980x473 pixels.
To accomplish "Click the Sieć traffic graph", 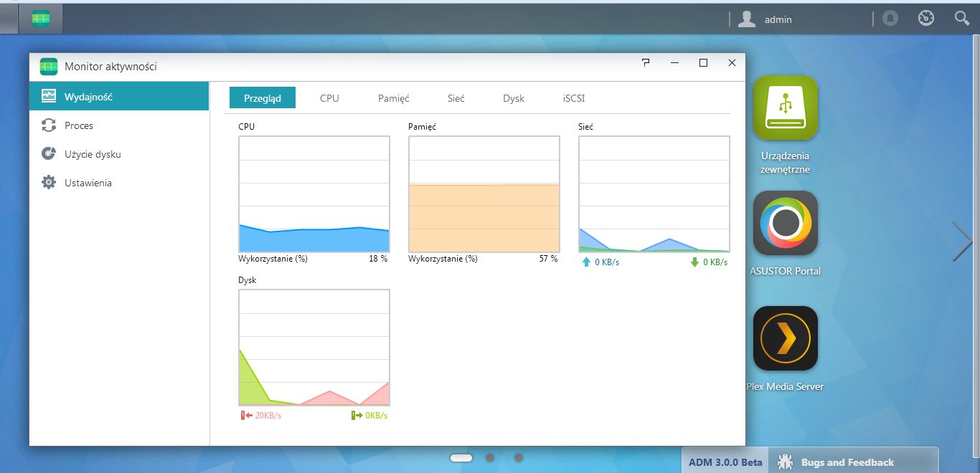I will click(x=654, y=193).
